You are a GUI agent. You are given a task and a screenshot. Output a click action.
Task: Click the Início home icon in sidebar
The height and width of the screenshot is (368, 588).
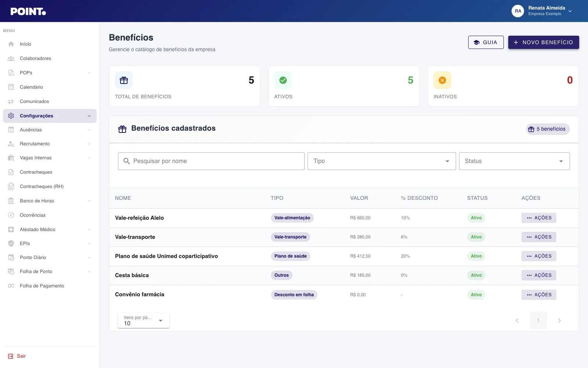(11, 44)
